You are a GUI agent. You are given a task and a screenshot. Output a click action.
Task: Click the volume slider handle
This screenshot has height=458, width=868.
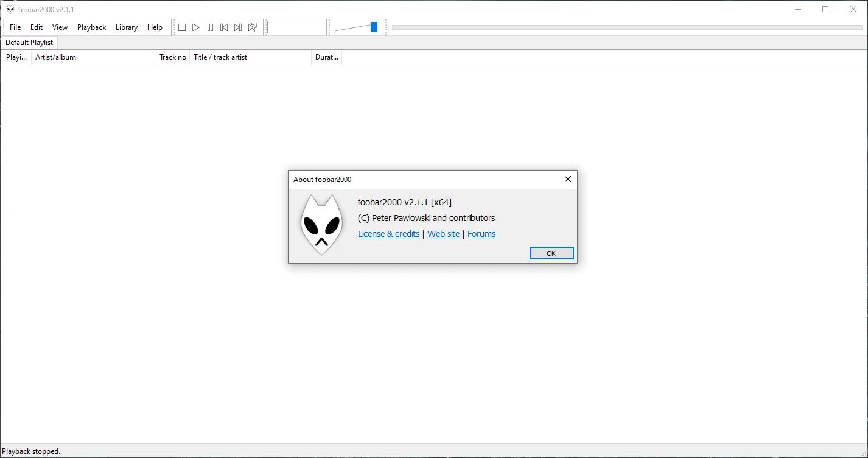(x=374, y=27)
